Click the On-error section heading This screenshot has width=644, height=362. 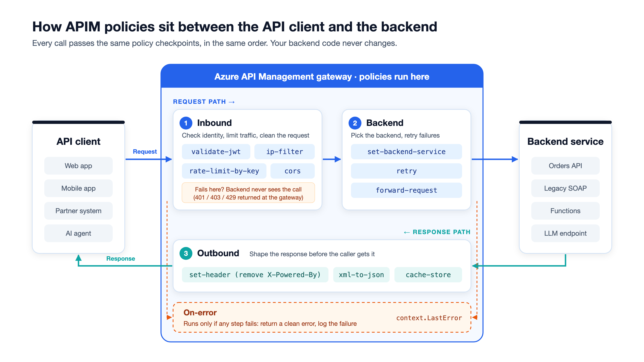[x=200, y=313]
